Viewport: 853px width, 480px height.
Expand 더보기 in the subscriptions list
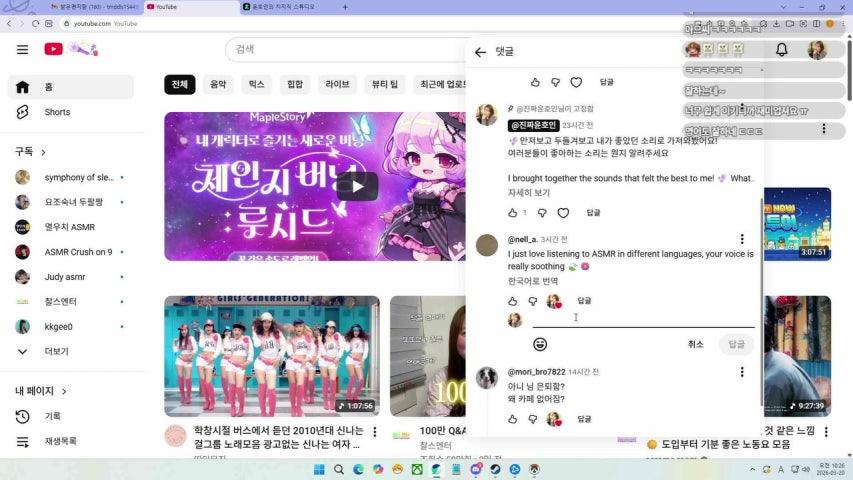(x=22, y=352)
